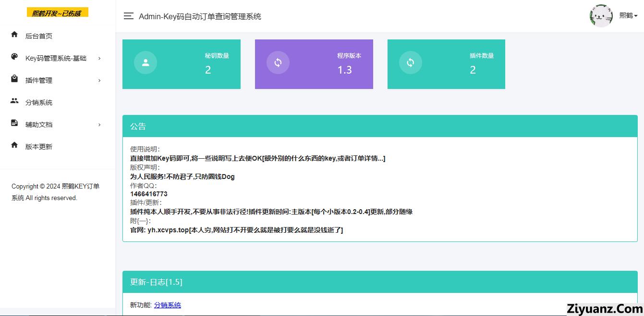Click the home icon beside 后台首页

[14, 35]
